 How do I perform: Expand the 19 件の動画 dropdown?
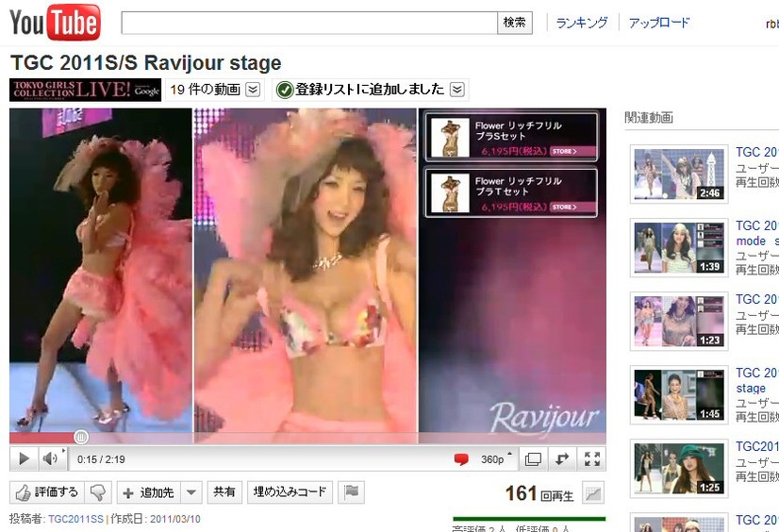254,90
